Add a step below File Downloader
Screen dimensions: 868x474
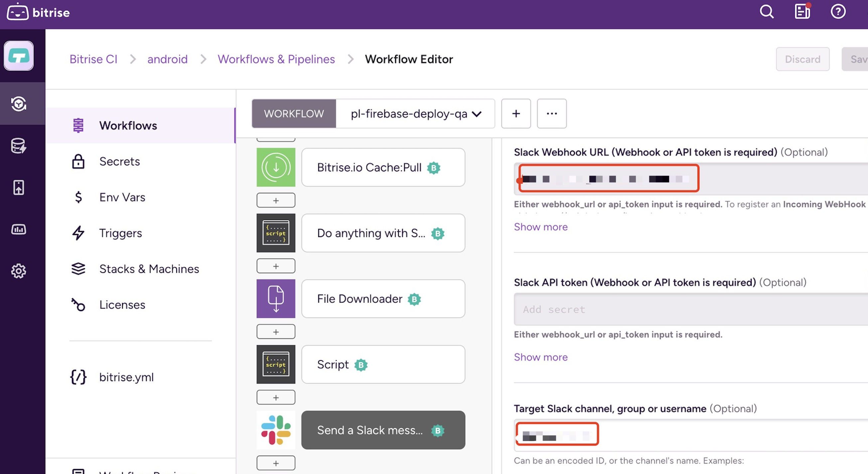coord(276,332)
